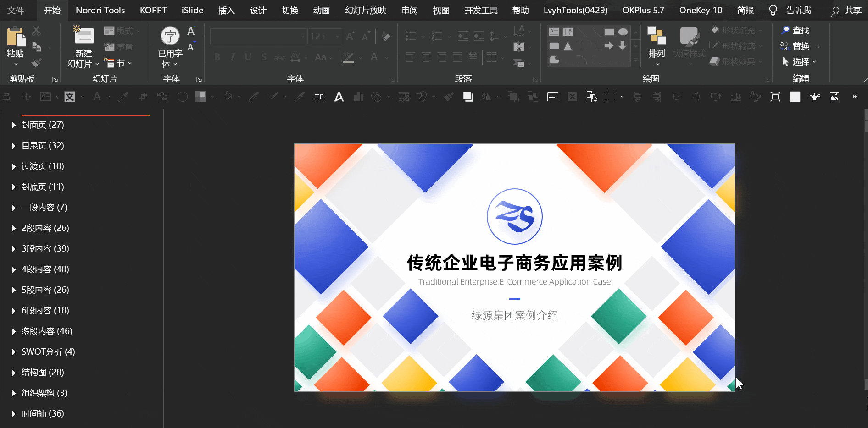
Task: Select the Triangle shape in gallery
Action: pos(568,46)
